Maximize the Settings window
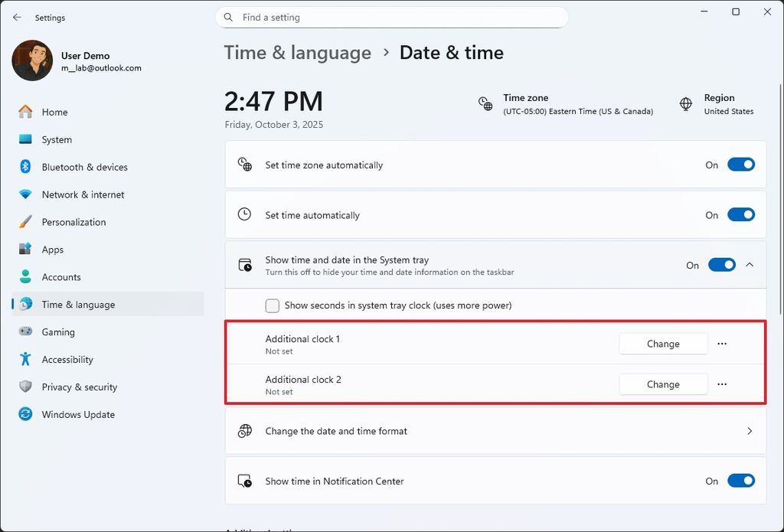The image size is (784, 532). (736, 11)
